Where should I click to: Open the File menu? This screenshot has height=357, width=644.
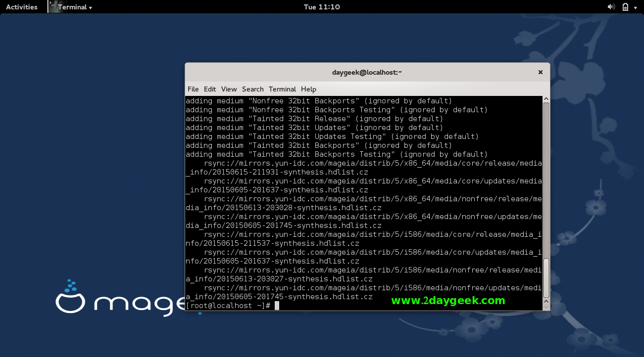193,89
